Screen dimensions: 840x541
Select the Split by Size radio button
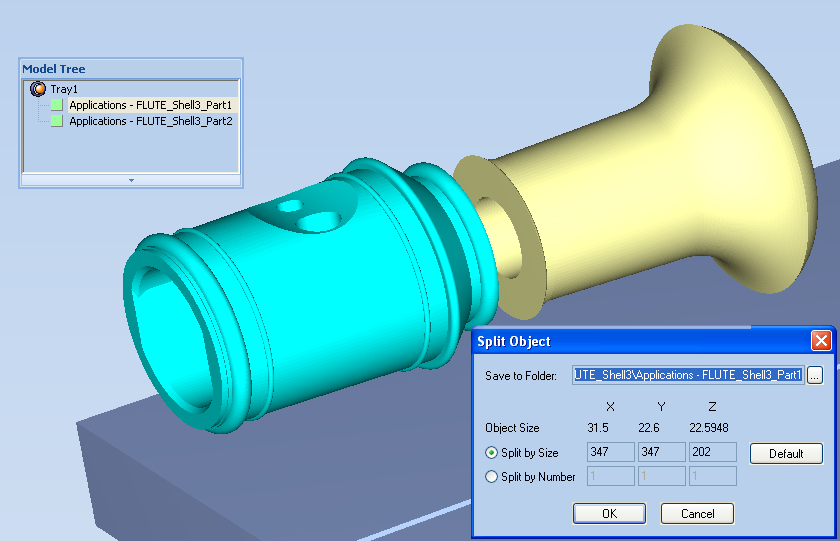[x=491, y=453]
